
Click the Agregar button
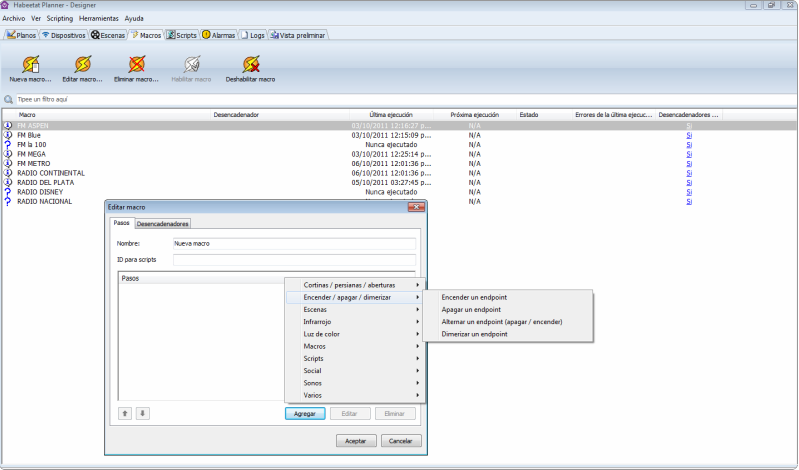(305, 413)
